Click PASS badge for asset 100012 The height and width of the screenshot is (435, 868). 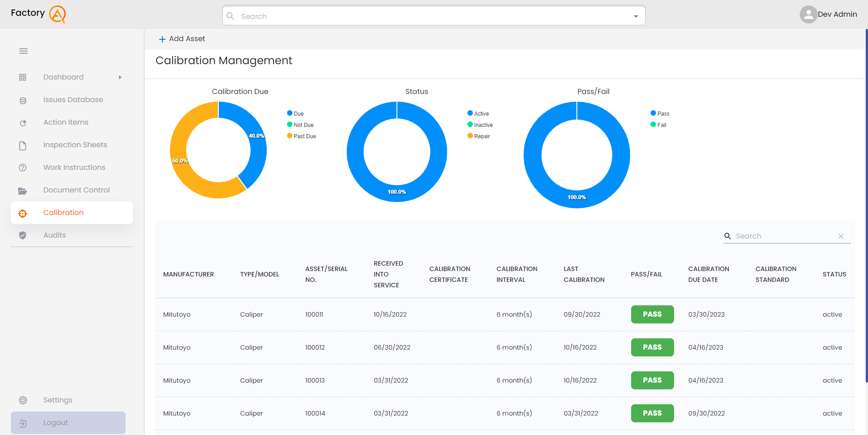point(652,347)
